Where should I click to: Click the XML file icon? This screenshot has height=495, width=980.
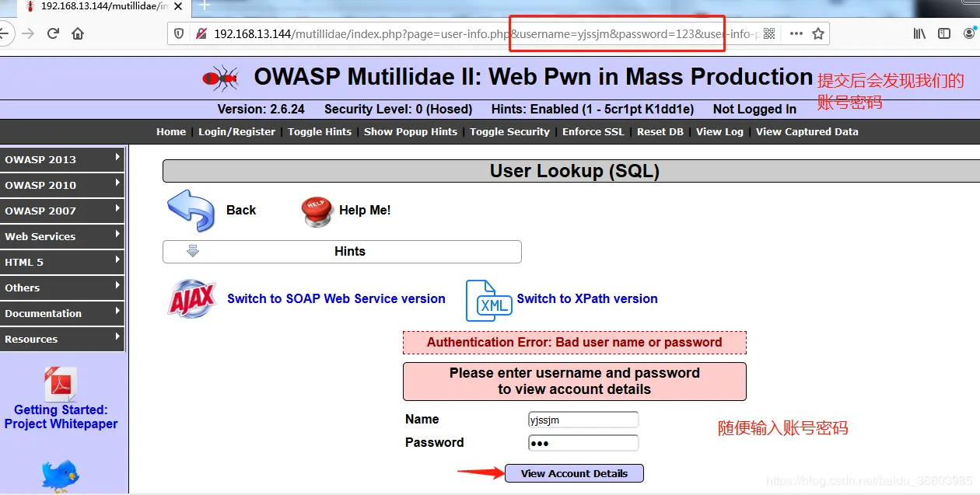489,301
